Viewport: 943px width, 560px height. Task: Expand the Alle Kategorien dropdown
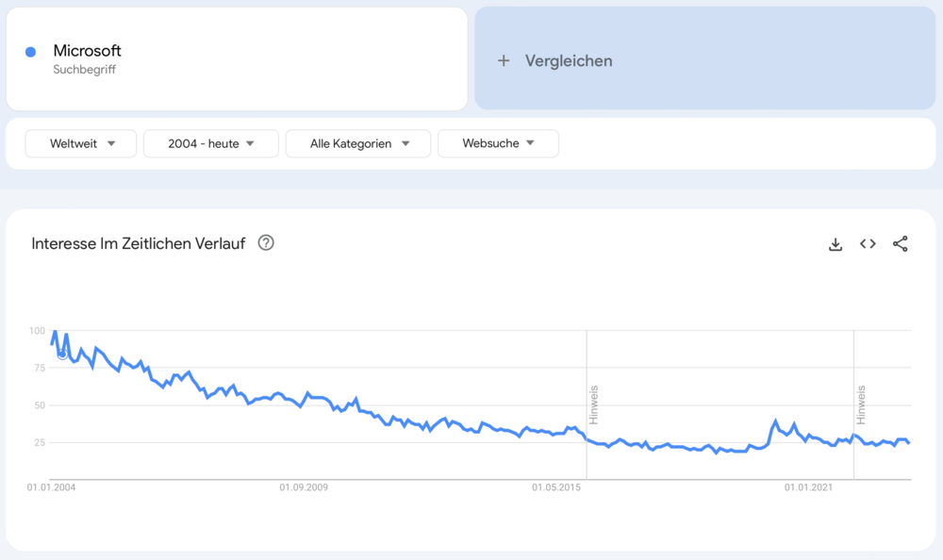click(358, 143)
